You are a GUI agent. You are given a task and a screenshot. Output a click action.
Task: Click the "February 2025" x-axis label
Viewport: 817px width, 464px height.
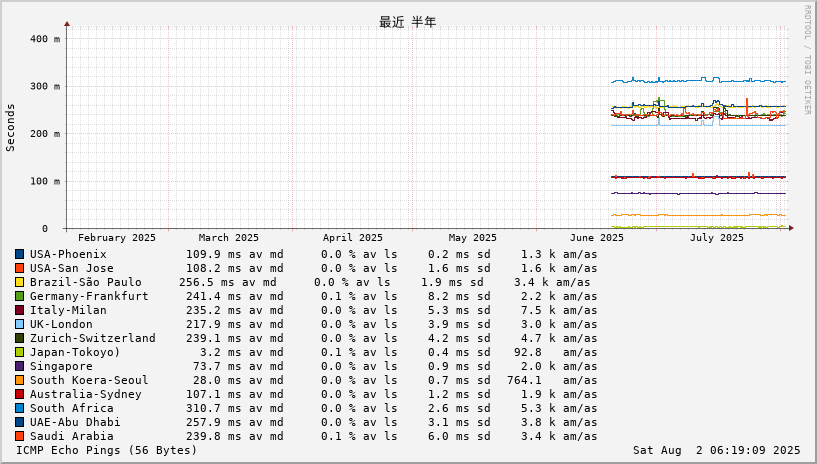[117, 238]
